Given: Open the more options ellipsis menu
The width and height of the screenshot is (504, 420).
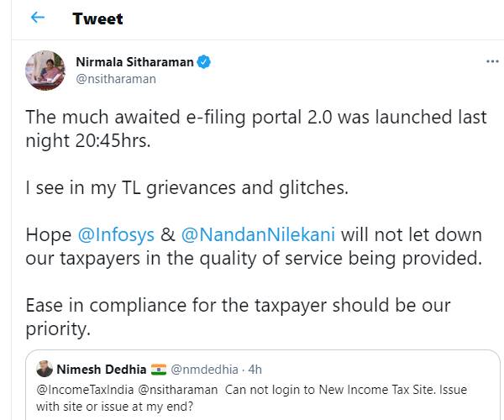Looking at the screenshot, I should coord(493,62).
